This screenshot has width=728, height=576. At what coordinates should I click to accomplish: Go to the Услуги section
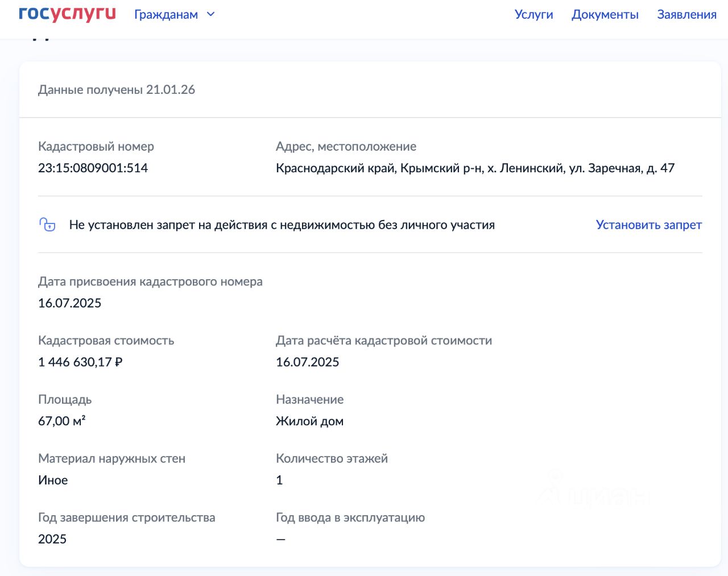pos(533,15)
